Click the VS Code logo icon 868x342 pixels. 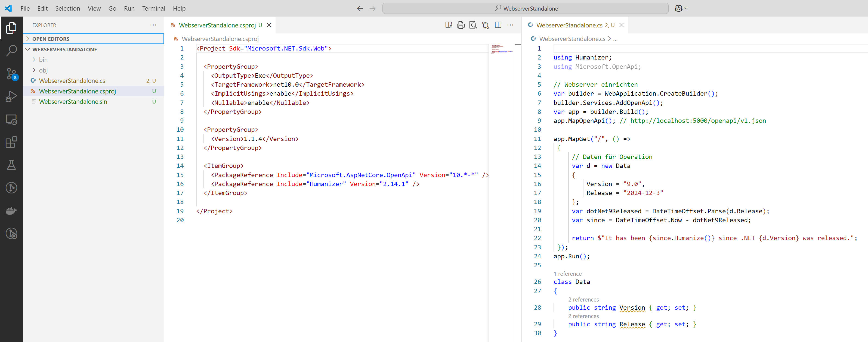(8, 8)
